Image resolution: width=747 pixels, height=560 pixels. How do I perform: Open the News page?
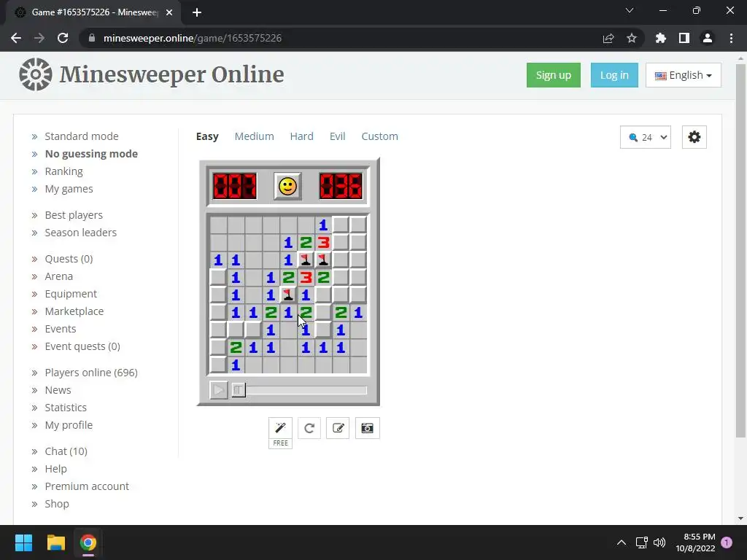58,390
